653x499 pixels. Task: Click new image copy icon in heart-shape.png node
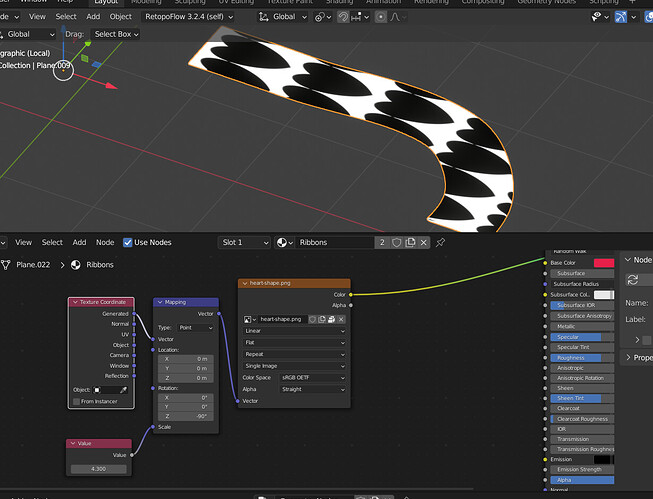pyautogui.click(x=322, y=319)
